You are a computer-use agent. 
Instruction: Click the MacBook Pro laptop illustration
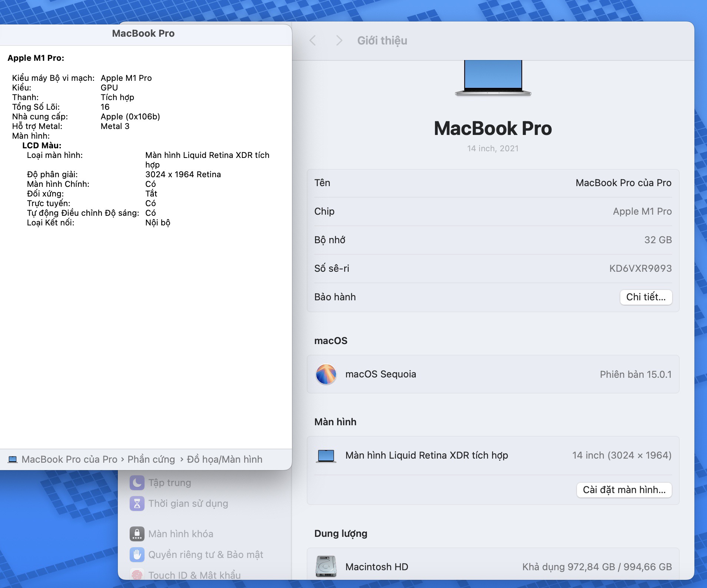493,78
